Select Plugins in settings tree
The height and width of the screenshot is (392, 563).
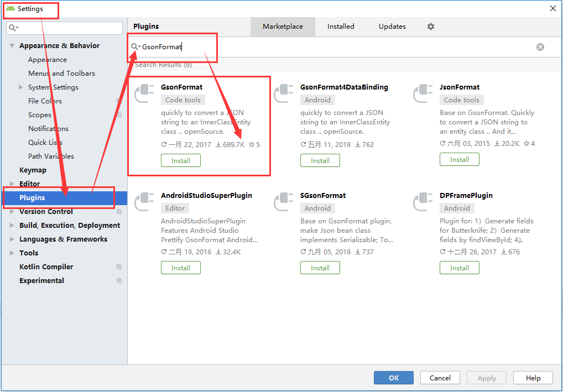64,198
